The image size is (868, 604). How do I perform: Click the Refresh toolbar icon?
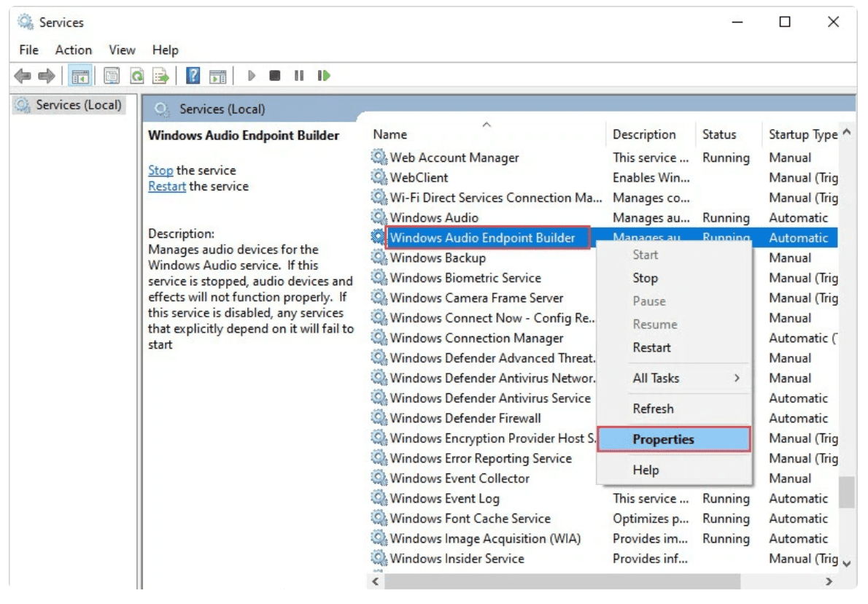pos(136,75)
